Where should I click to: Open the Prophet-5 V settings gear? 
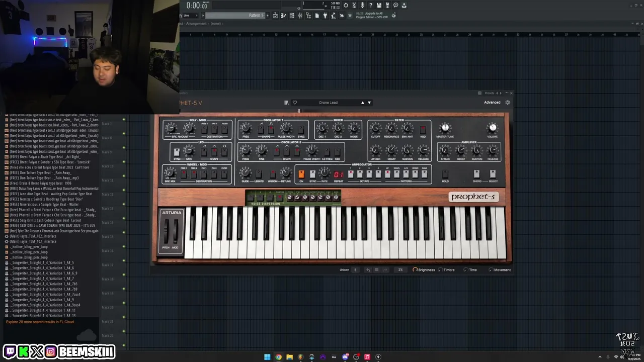tap(507, 103)
